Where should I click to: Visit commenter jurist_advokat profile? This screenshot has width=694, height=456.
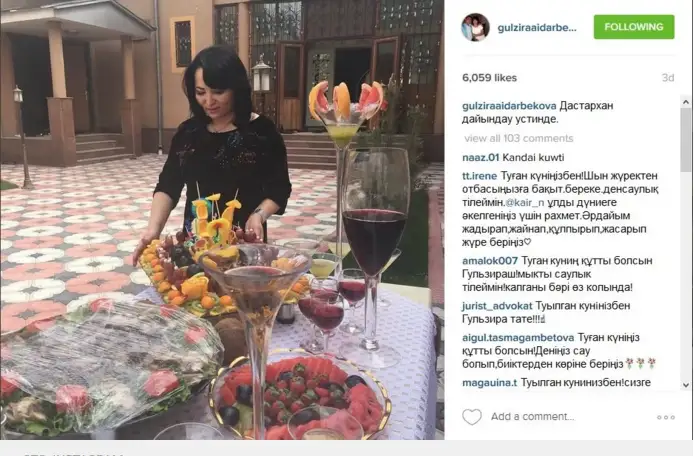(x=497, y=306)
